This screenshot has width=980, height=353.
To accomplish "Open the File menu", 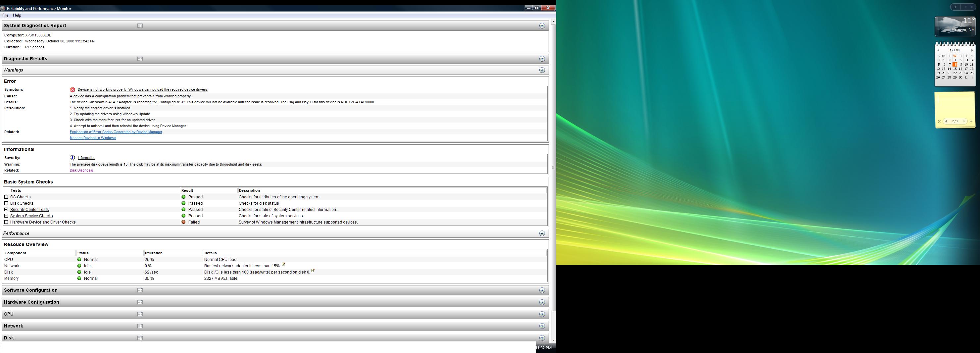I will [x=5, y=15].
